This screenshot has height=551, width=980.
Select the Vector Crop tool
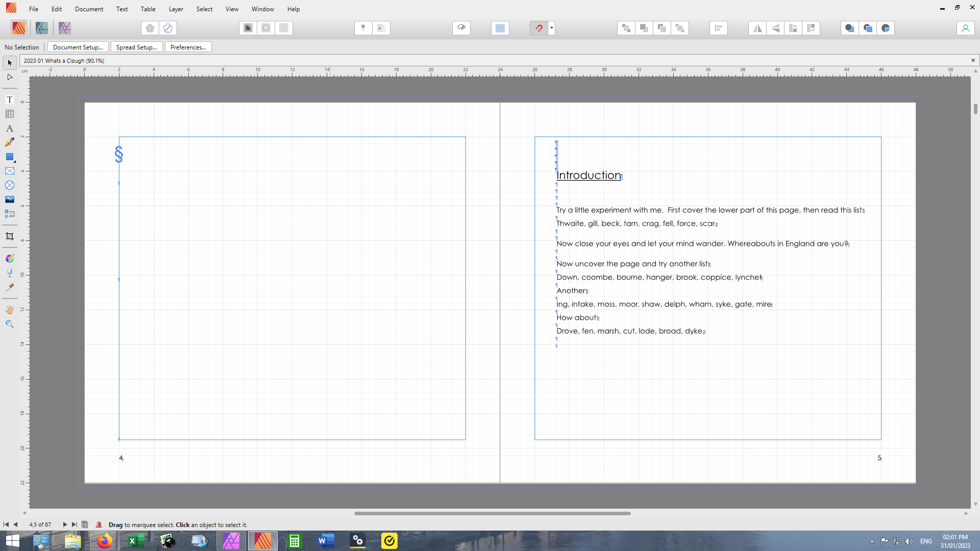9,236
